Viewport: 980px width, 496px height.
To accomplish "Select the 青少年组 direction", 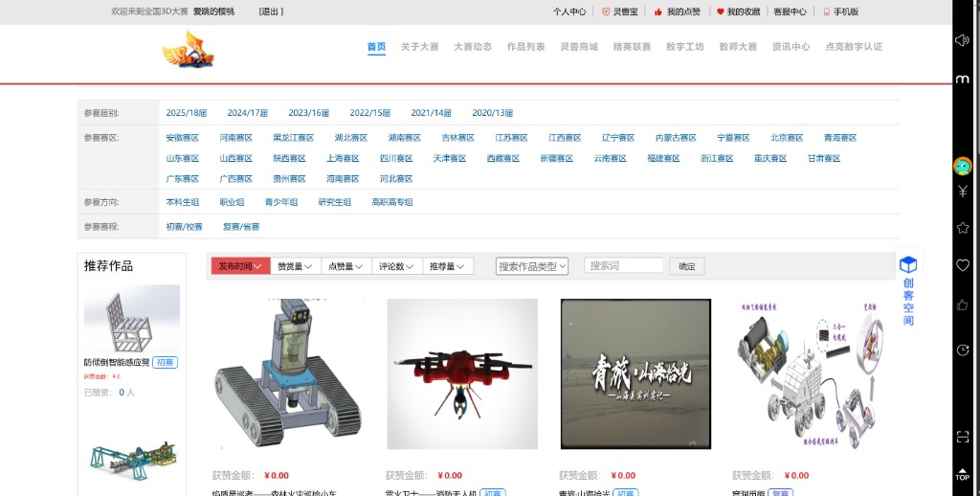I will pyautogui.click(x=281, y=202).
